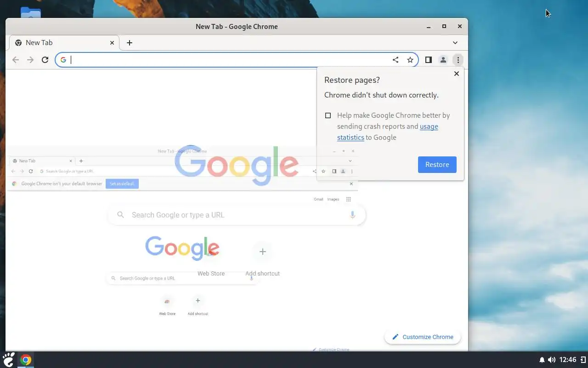Close the New Tab tab

(112, 43)
